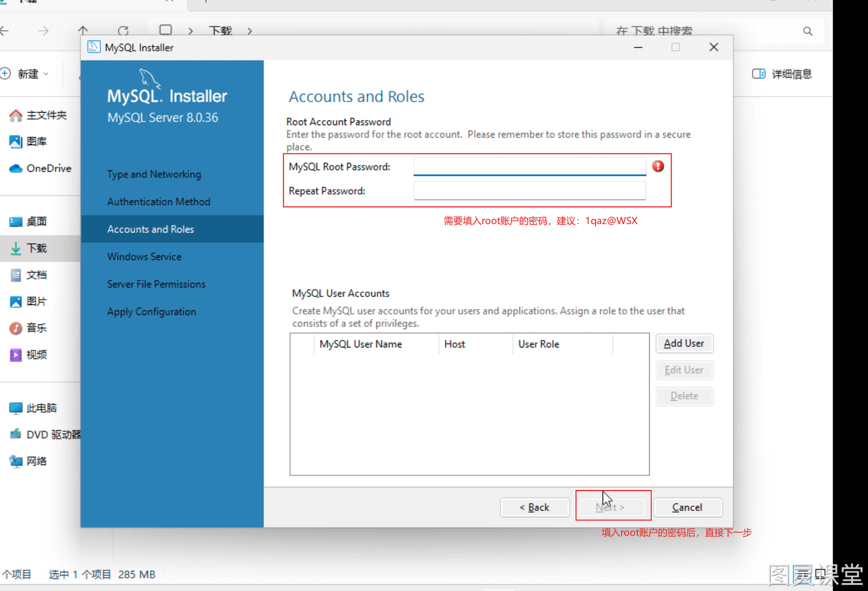Screen dimensions: 868x591
Task: Click the MySQL Installer title bar icon
Action: tap(94, 47)
